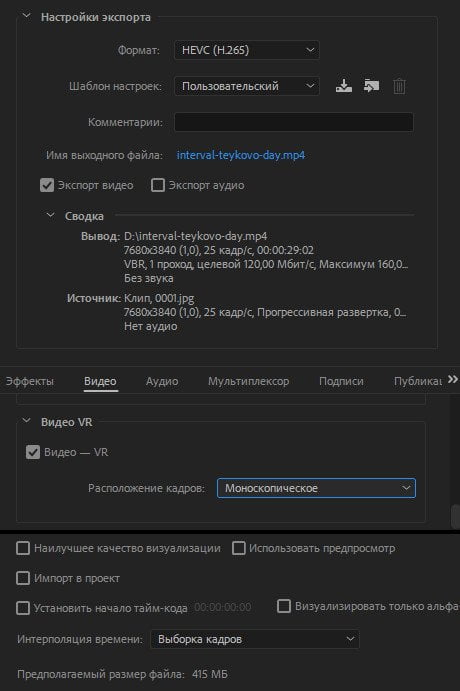
Task: Tick Визуализировать только альфа-канал checkbox
Action: pyautogui.click(x=284, y=606)
